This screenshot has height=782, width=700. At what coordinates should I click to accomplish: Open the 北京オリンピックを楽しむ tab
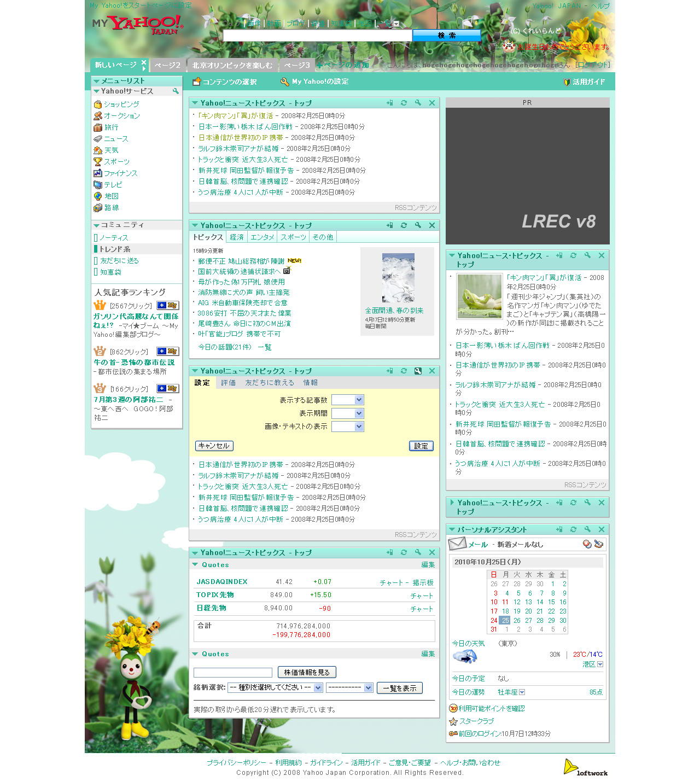click(x=232, y=65)
